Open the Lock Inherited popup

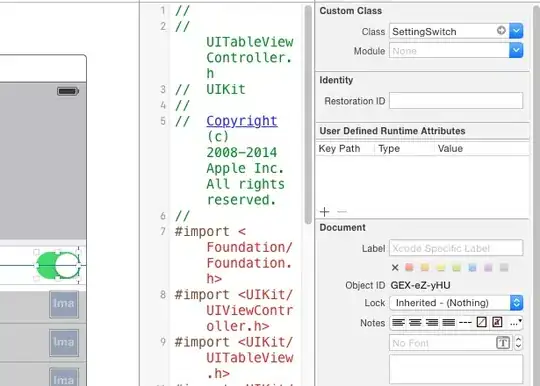pos(456,303)
